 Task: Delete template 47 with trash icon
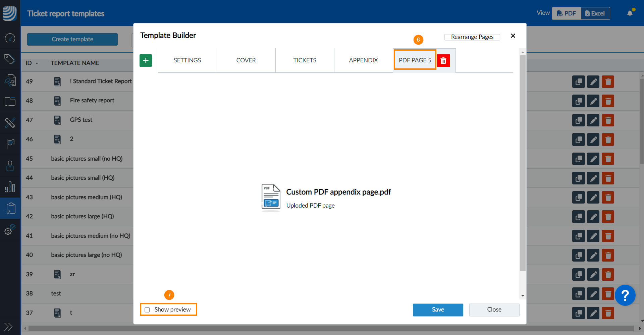coord(608,120)
